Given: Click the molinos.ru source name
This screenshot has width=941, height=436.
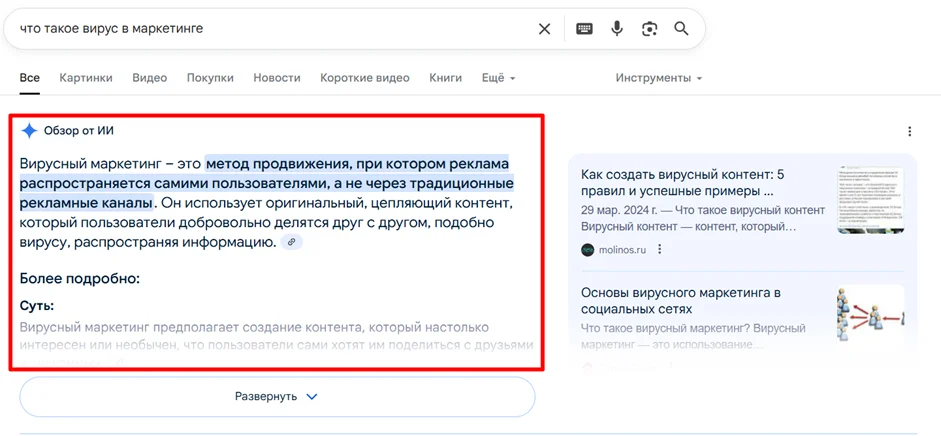Looking at the screenshot, I should click(622, 250).
